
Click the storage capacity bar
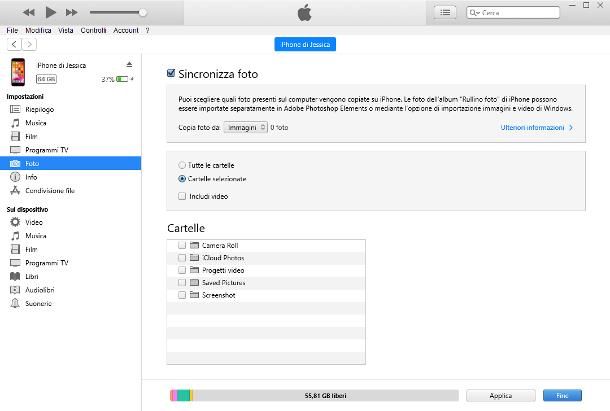pyautogui.click(x=314, y=395)
